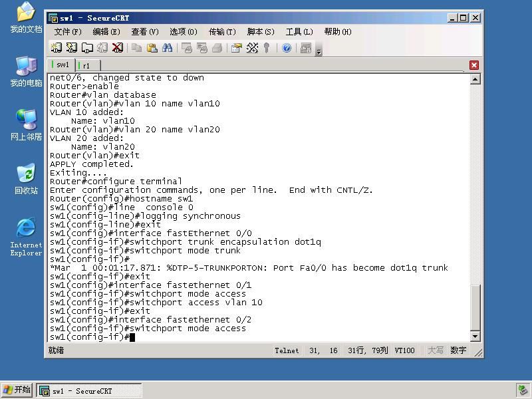
Task: Click the Print Selection icon
Action: tap(202, 48)
